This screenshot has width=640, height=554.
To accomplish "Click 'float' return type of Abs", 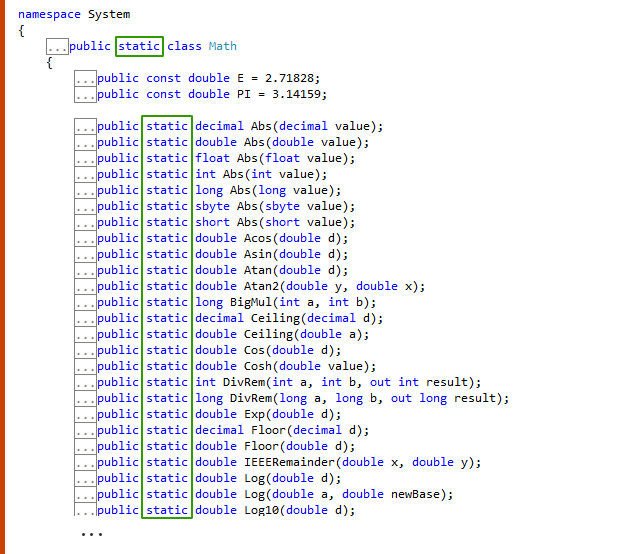I will click(212, 158).
